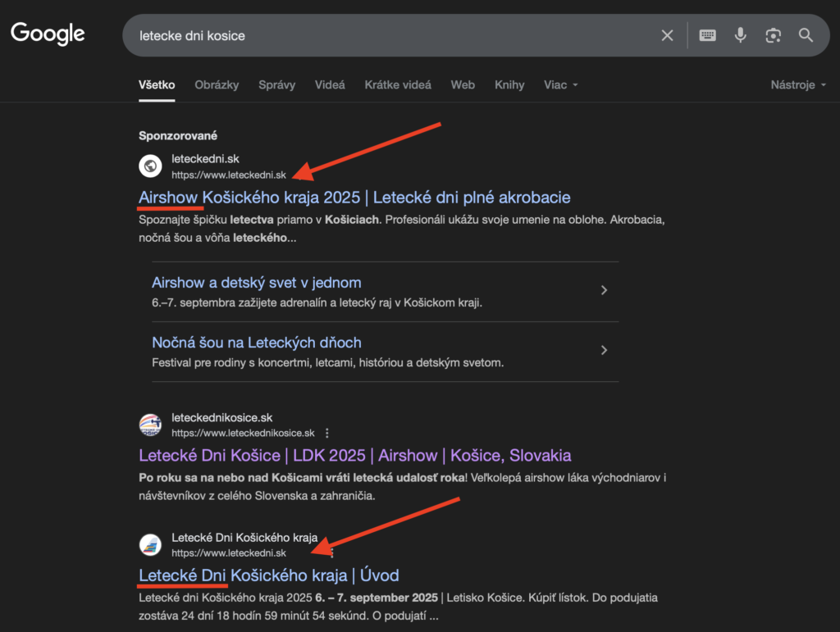Click the search magnifier icon
Image resolution: width=840 pixels, height=632 pixels.
click(805, 35)
